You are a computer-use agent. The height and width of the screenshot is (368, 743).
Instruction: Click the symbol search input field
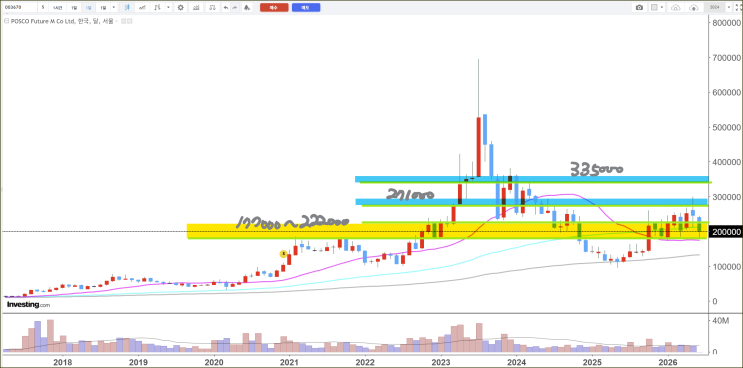pos(19,8)
